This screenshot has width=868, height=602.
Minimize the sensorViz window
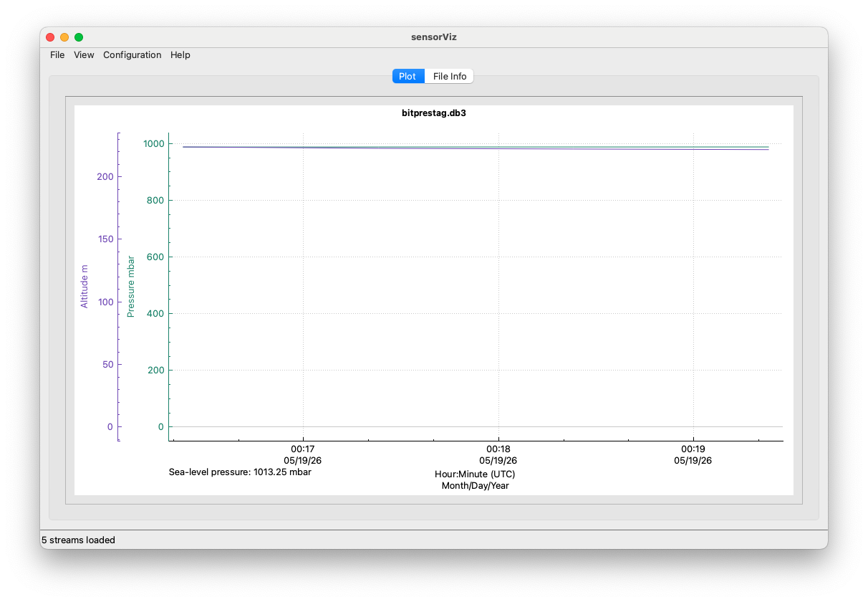(x=64, y=37)
